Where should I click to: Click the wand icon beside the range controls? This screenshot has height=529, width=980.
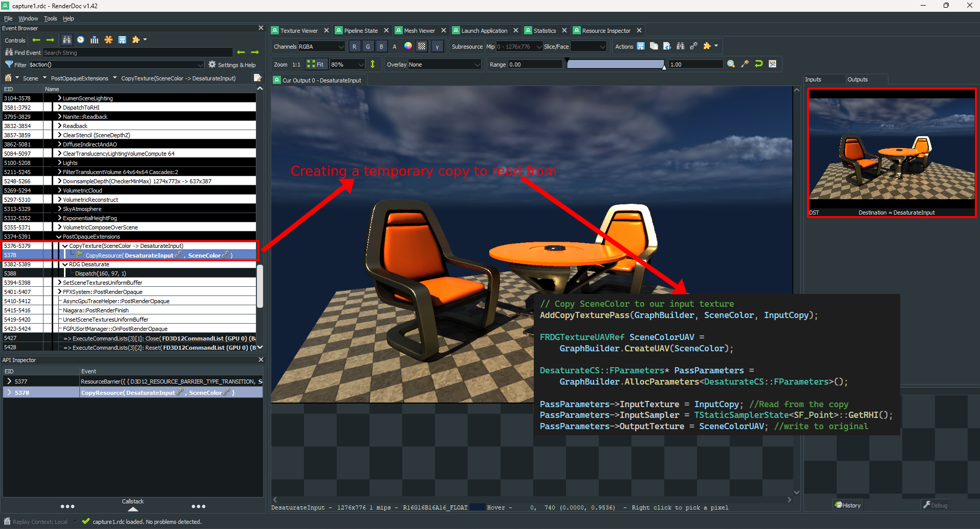click(745, 64)
